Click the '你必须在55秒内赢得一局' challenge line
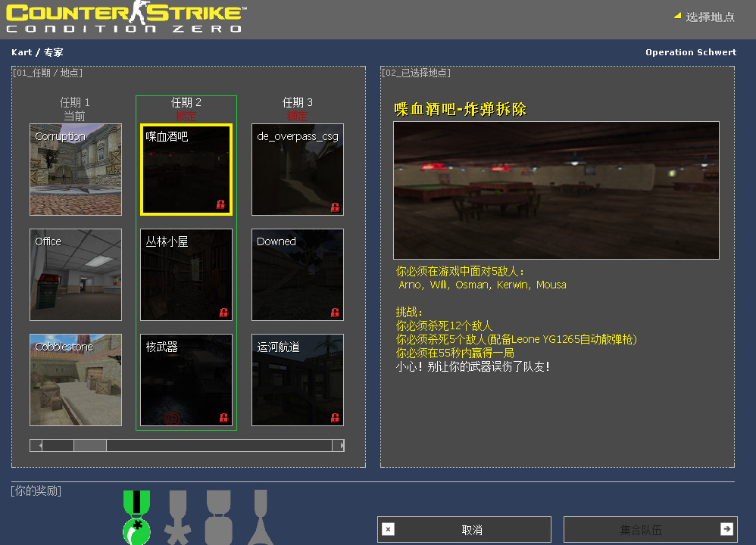The image size is (756, 545). (455, 353)
